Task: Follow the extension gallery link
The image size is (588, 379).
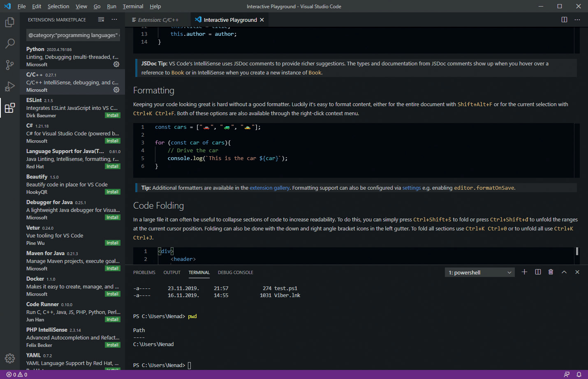Action: 269,188
